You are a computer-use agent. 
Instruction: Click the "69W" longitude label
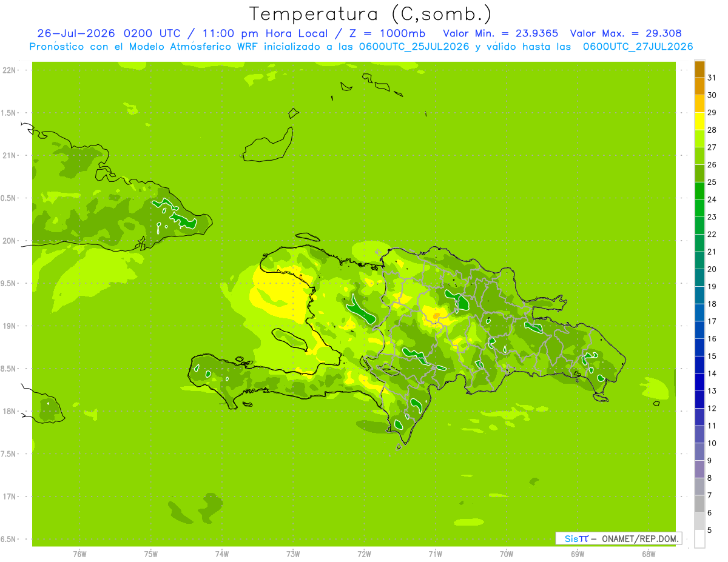pyautogui.click(x=578, y=554)
